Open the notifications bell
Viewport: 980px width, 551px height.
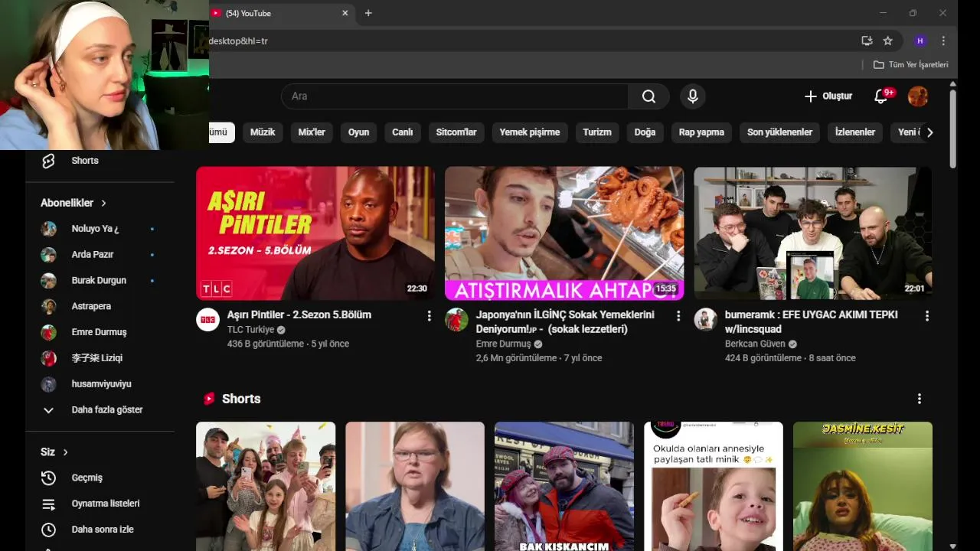coord(881,96)
